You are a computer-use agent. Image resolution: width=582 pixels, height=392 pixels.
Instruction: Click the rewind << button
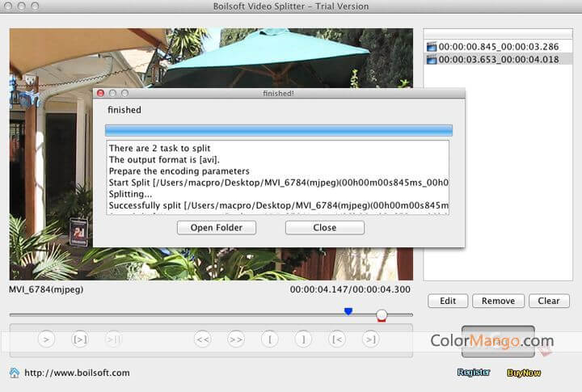point(202,339)
